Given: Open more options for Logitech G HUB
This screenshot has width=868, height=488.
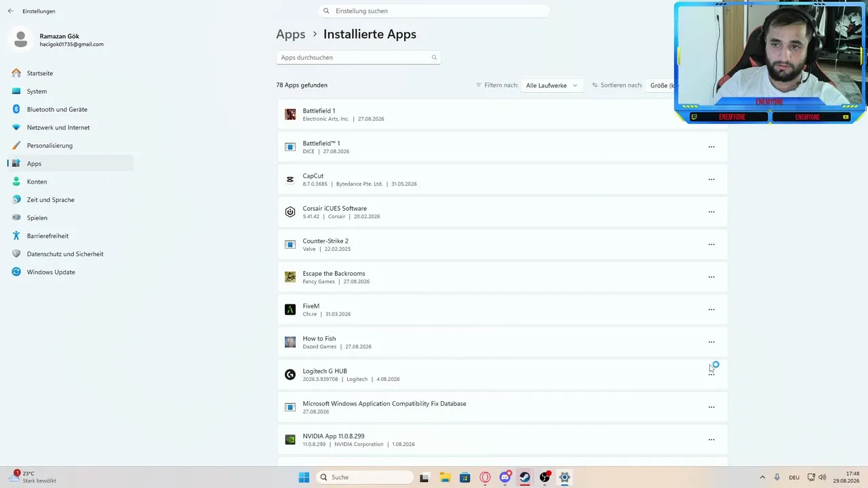Looking at the screenshot, I should pyautogui.click(x=711, y=374).
